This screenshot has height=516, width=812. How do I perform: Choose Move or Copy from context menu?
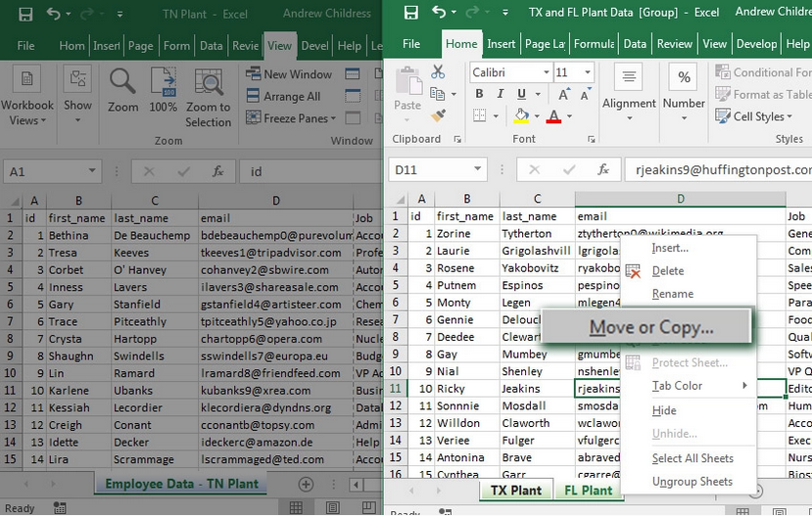click(x=646, y=327)
